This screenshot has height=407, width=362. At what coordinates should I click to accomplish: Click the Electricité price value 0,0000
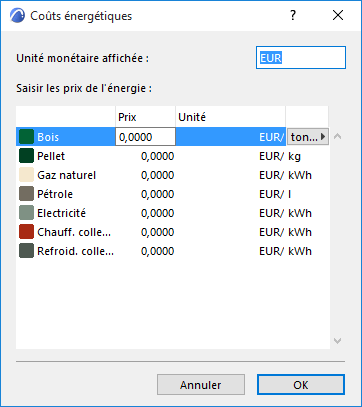[157, 213]
